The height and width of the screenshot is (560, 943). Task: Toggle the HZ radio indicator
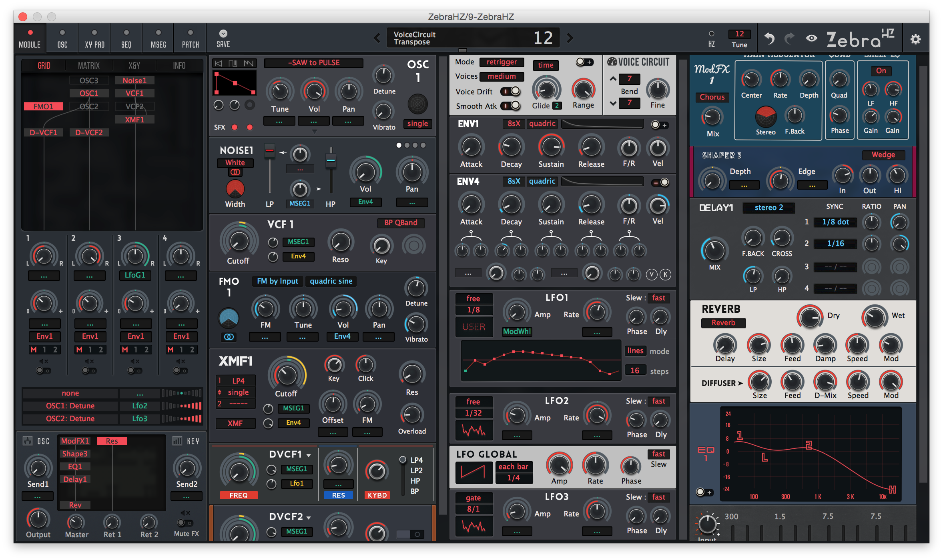tap(711, 34)
